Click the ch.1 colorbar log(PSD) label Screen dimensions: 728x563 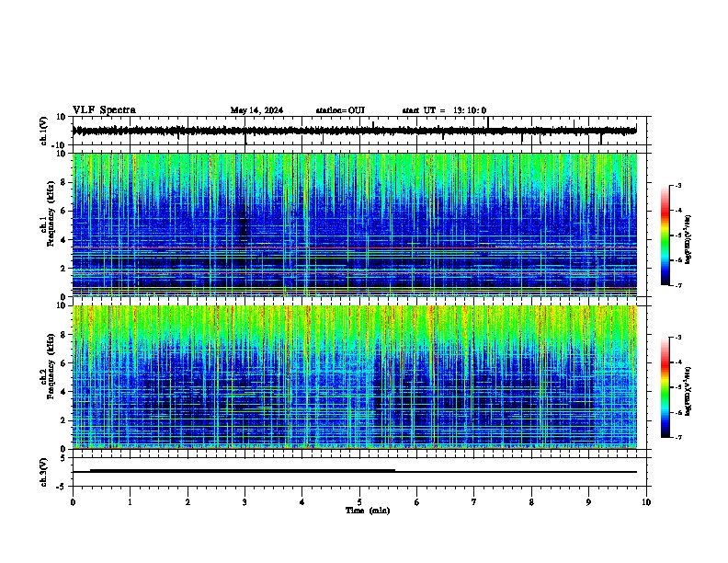tap(688, 239)
